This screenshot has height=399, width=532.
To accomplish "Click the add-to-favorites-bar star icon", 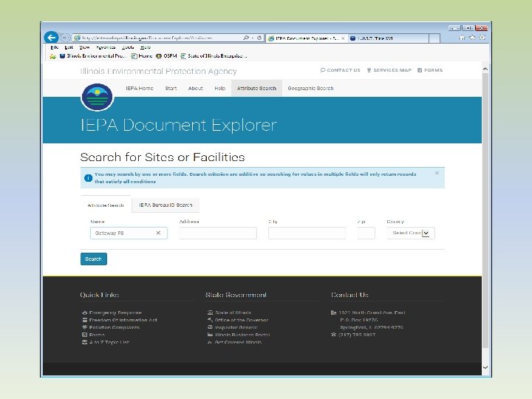I will [52, 56].
